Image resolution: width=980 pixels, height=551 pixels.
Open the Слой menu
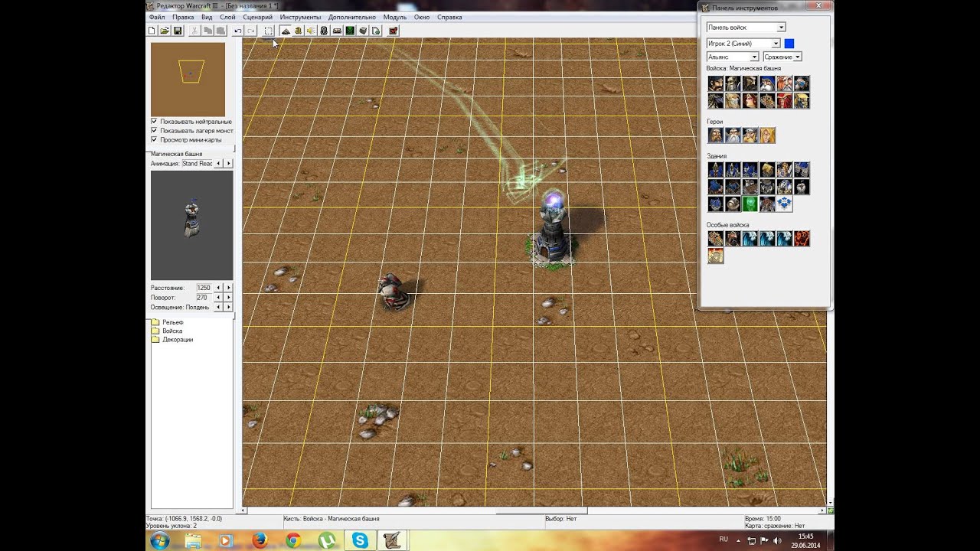coord(227,17)
